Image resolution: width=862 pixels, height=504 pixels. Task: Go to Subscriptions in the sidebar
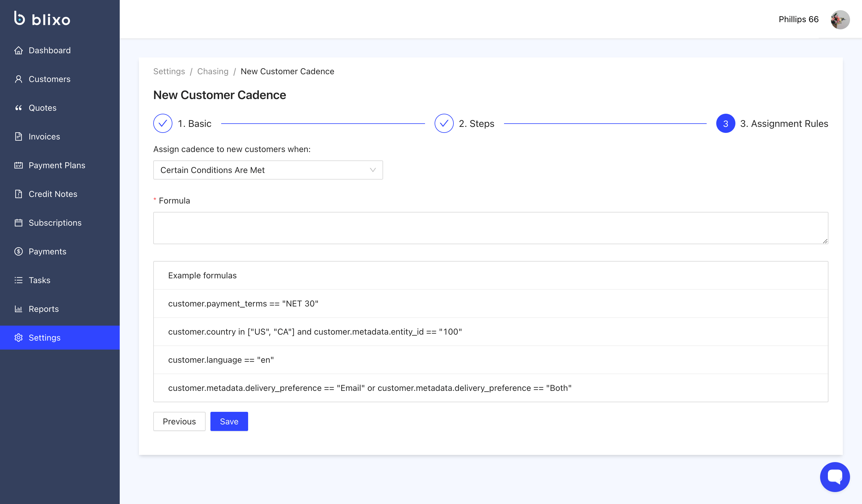pyautogui.click(x=55, y=223)
